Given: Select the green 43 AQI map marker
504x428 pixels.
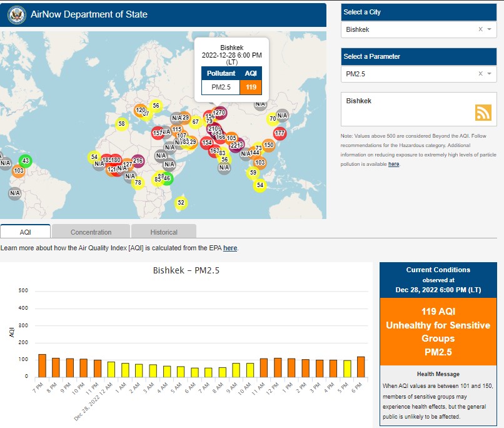Looking at the screenshot, I should tap(26, 161).
